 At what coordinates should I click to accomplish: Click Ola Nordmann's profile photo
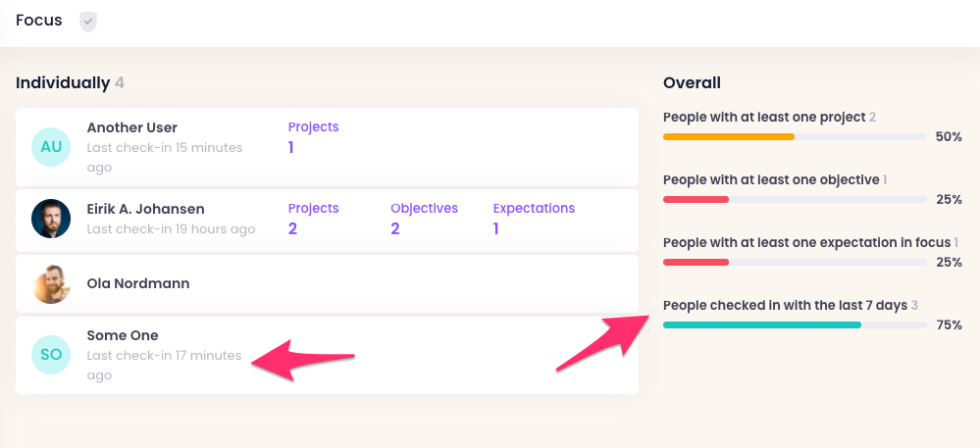point(51,284)
